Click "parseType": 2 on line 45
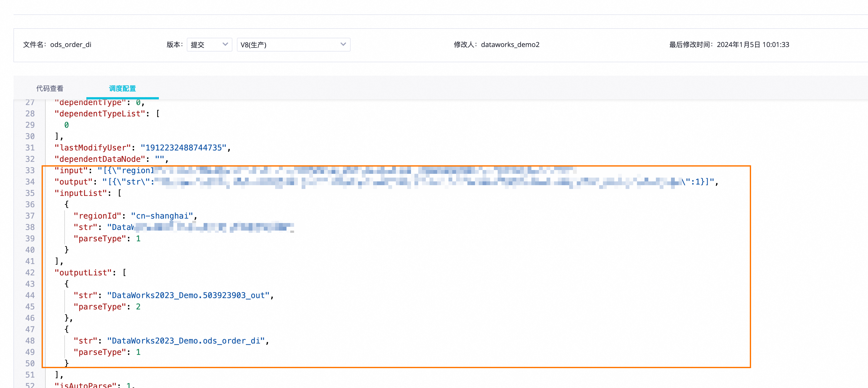The image size is (868, 388). pyautogui.click(x=107, y=307)
